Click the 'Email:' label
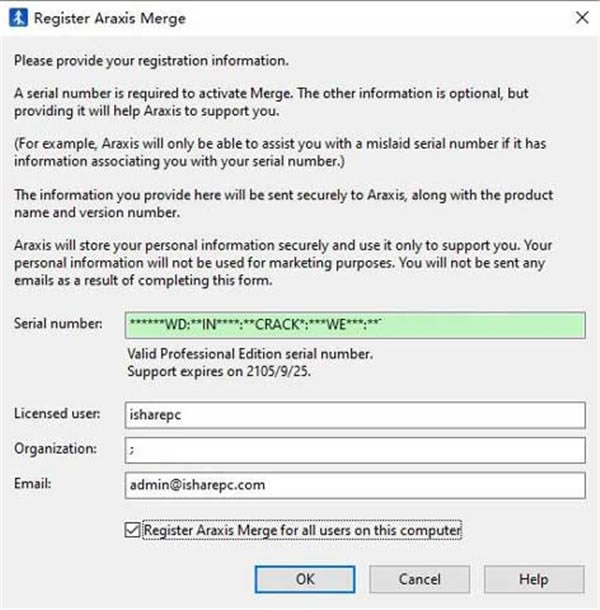600x610 pixels. pos(33,484)
